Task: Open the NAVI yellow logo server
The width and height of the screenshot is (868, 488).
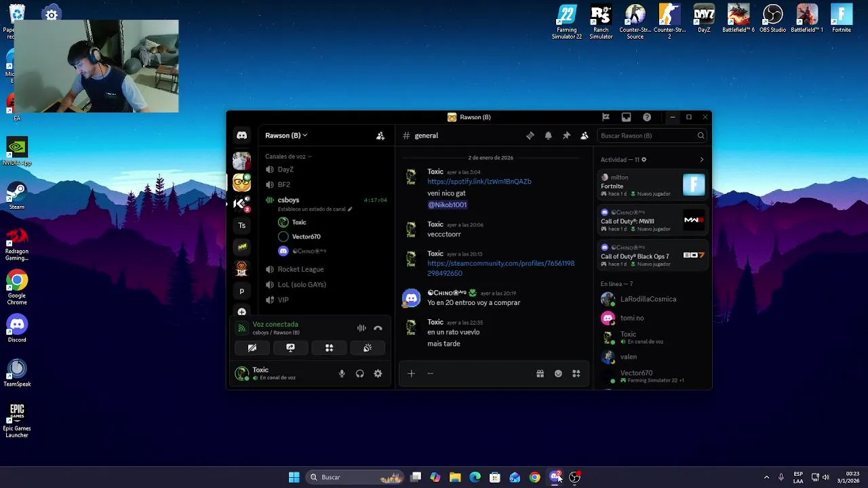Action: click(242, 247)
